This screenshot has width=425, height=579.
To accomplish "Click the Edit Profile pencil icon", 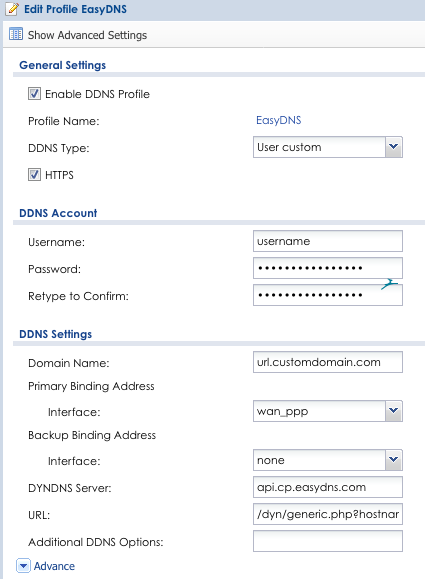I will [x=12, y=8].
